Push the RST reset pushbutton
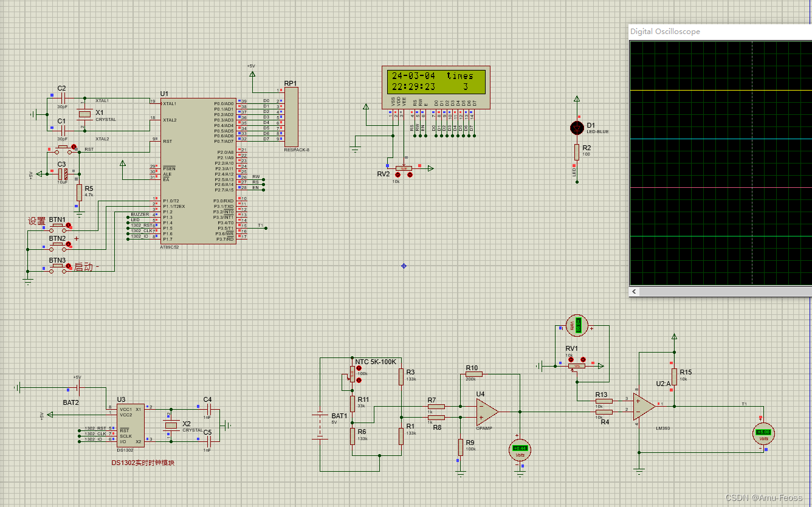Viewport: 812px width, 507px height. [x=62, y=148]
